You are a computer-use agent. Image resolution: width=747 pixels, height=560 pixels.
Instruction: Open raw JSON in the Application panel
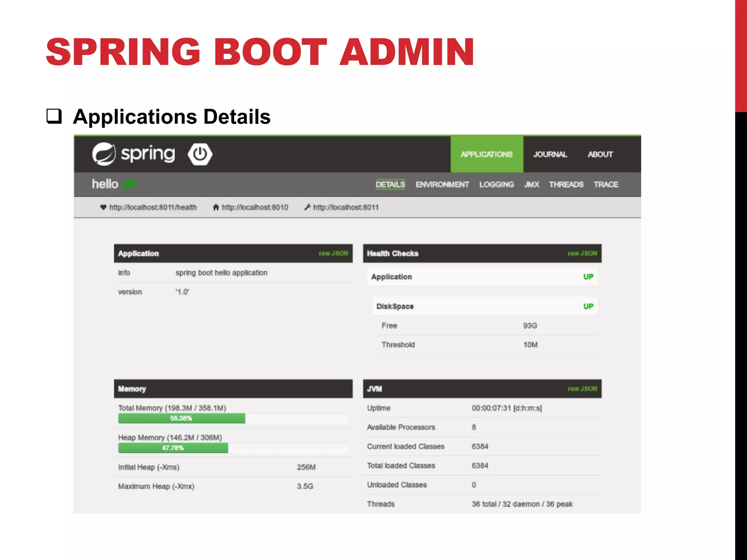coord(333,253)
